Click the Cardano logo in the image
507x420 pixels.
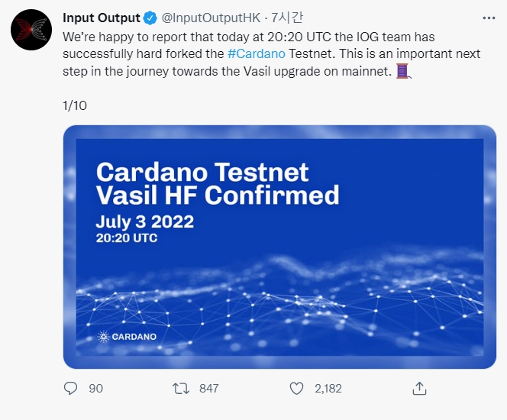point(128,336)
